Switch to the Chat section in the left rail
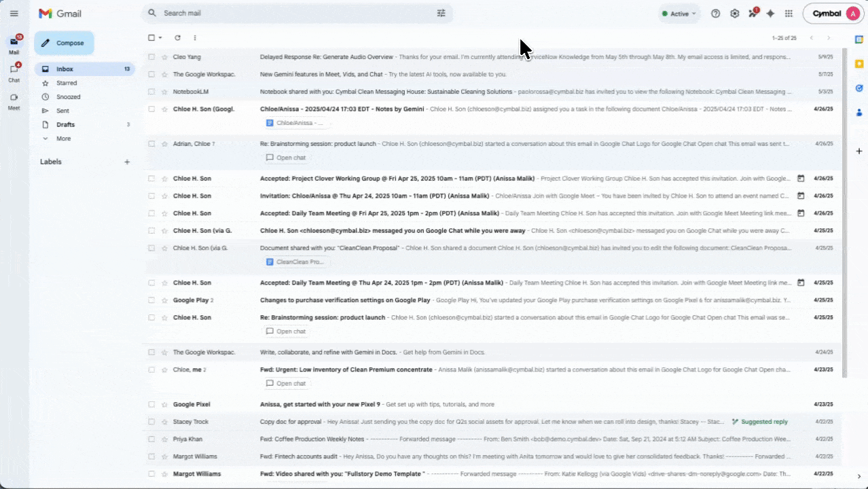Viewport: 868px width, 489px height. point(14,71)
